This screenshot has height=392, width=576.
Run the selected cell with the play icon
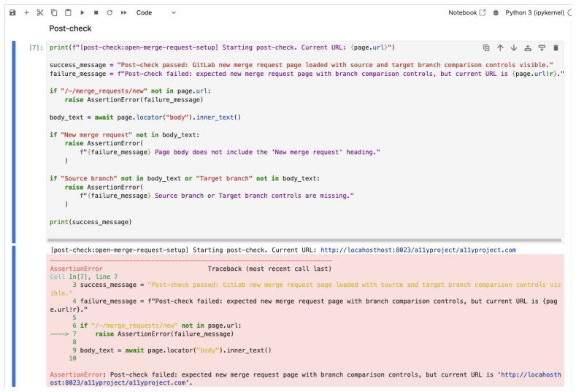[x=82, y=12]
